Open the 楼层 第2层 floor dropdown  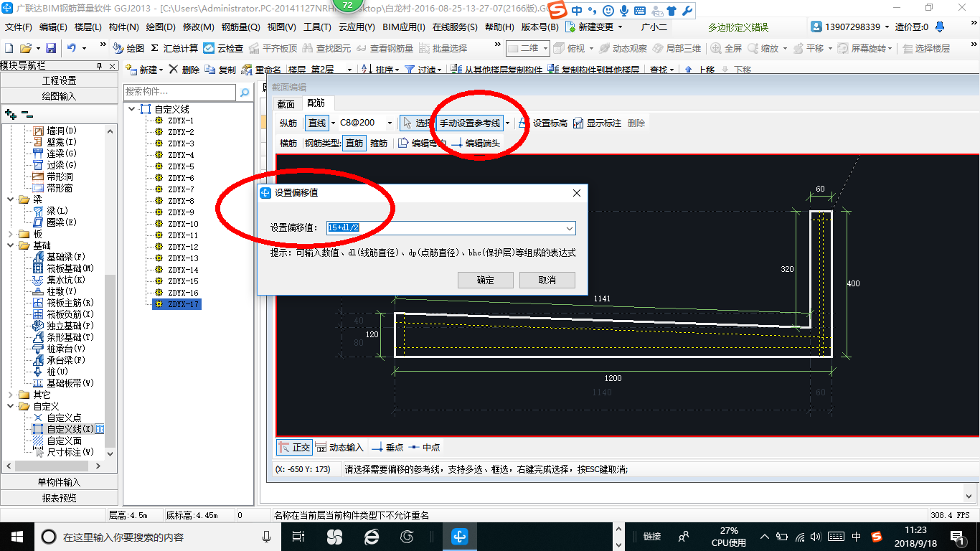tap(349, 70)
